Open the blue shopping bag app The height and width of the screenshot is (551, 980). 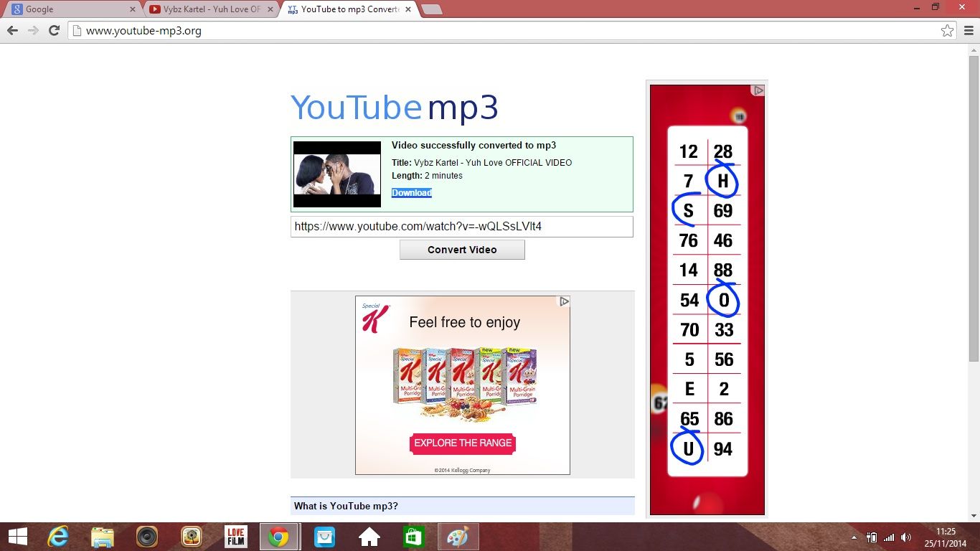[x=325, y=537]
